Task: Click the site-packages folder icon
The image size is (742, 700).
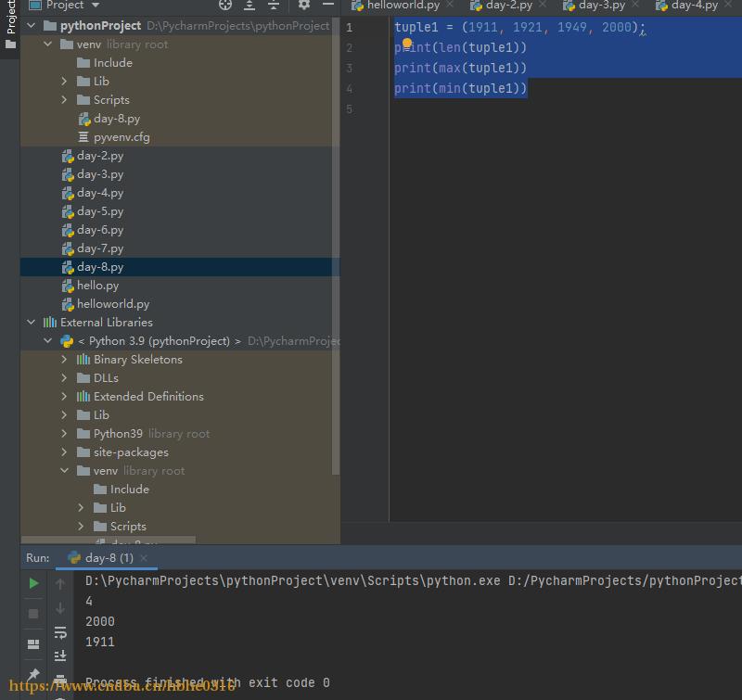Action: (83, 452)
